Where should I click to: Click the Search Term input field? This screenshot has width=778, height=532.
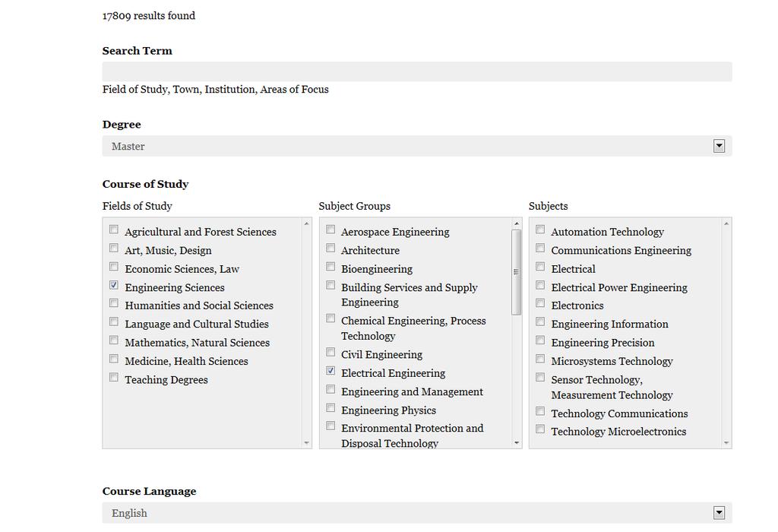point(417,71)
